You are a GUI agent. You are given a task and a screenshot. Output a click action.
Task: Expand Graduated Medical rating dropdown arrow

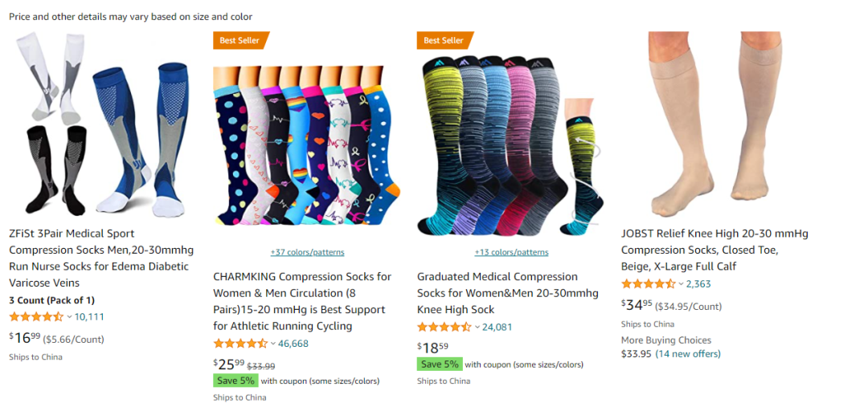click(x=477, y=328)
